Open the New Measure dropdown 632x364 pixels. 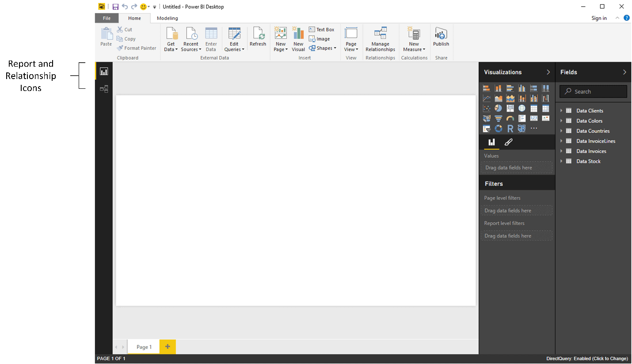414,39
